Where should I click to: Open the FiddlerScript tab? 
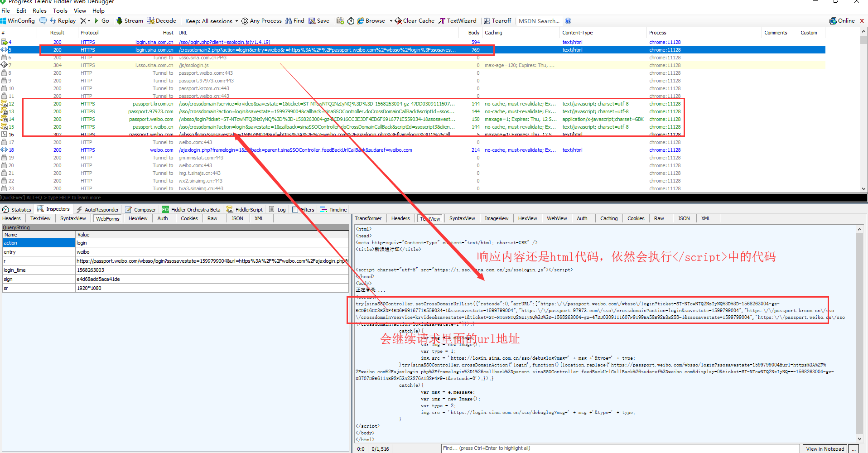pyautogui.click(x=245, y=209)
